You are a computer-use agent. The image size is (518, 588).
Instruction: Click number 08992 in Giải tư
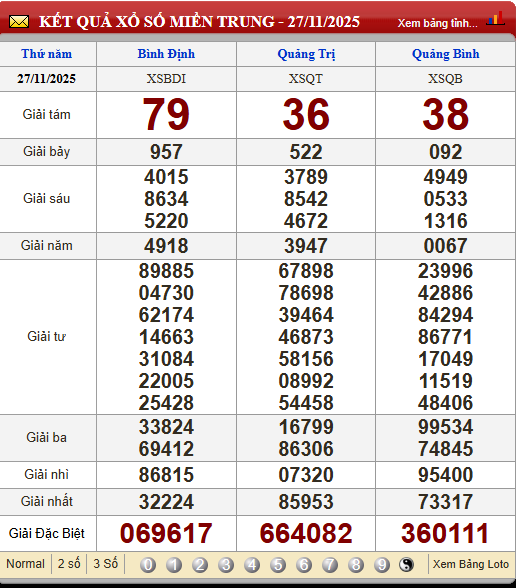click(x=306, y=381)
